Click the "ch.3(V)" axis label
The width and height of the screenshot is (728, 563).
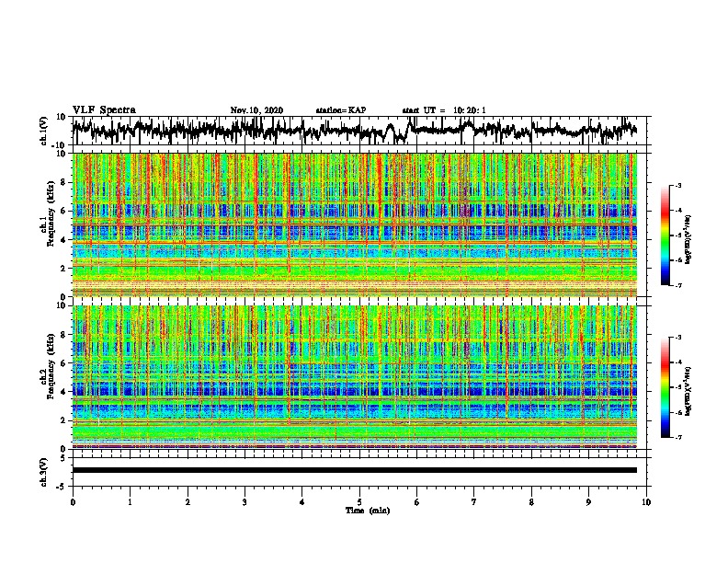pyautogui.click(x=44, y=472)
